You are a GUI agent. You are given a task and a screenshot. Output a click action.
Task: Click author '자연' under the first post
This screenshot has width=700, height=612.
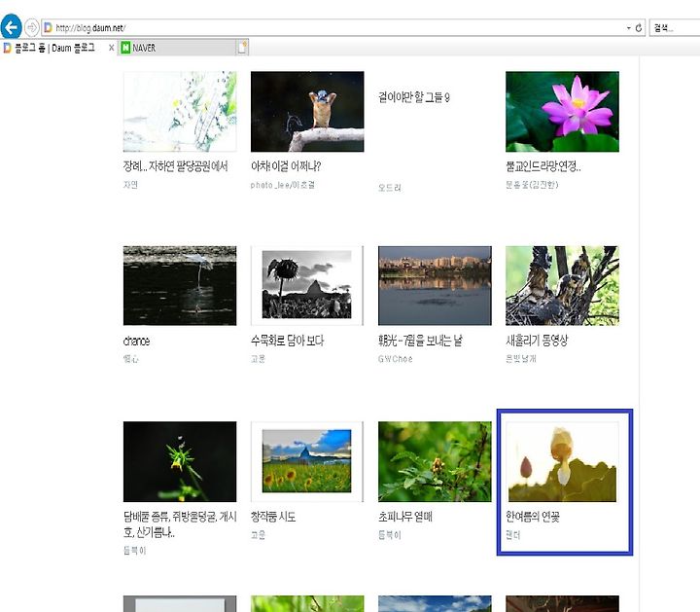coord(130,185)
